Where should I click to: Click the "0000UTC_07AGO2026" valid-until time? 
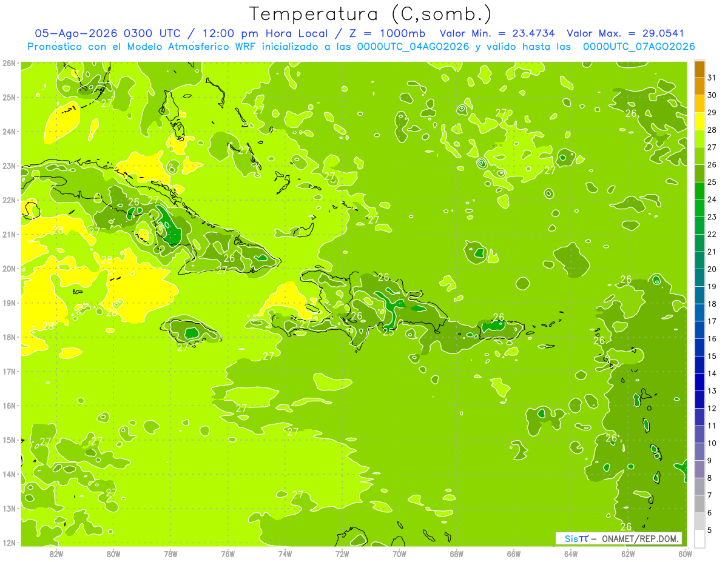[x=639, y=47]
